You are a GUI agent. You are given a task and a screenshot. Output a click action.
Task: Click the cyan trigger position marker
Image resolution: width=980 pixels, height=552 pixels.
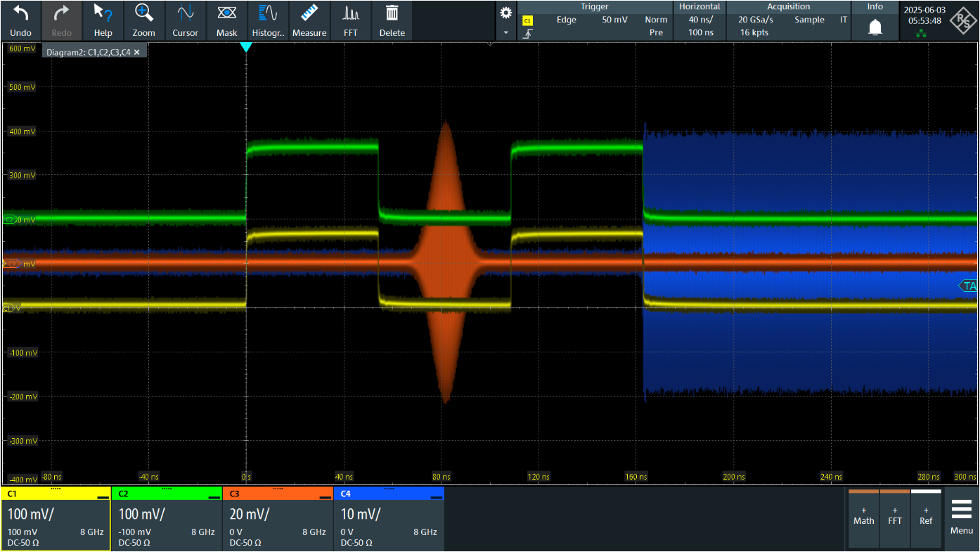tap(246, 47)
